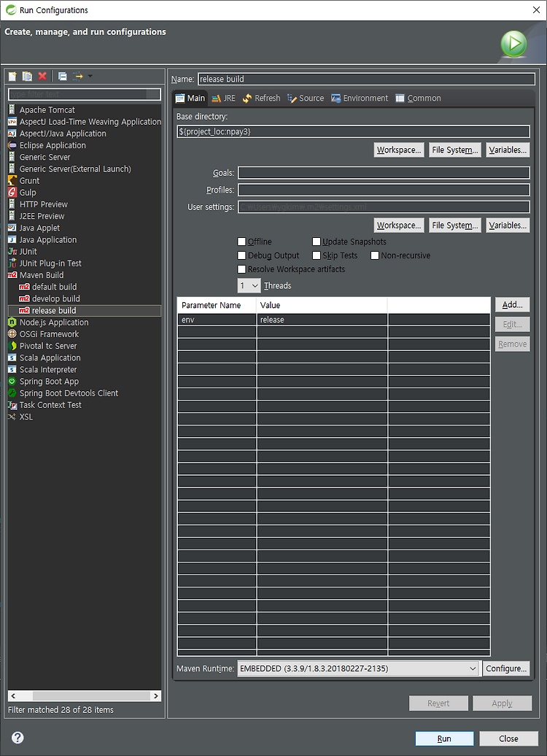Screen dimensions: 547x756
Task: Click Add parameter button
Action: pyautogui.click(x=512, y=305)
